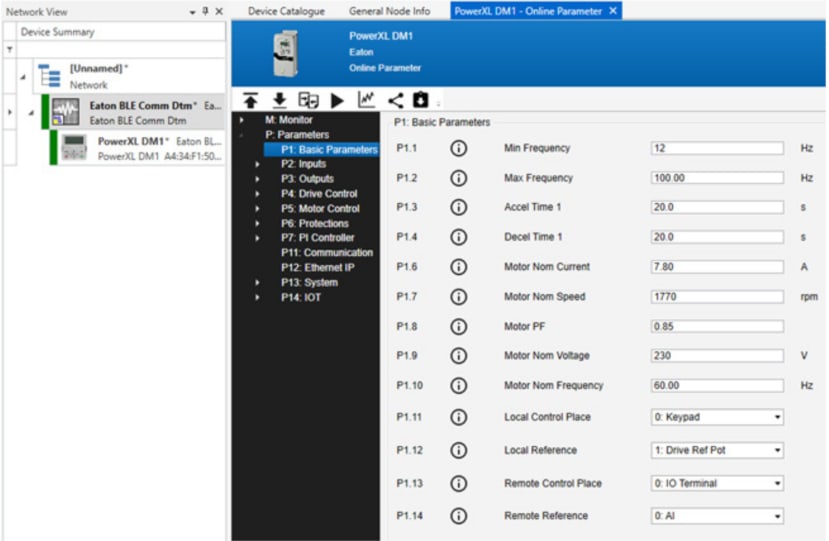Expand the P4: Drive Control node
Screen dimensions: 829x541
click(x=257, y=194)
